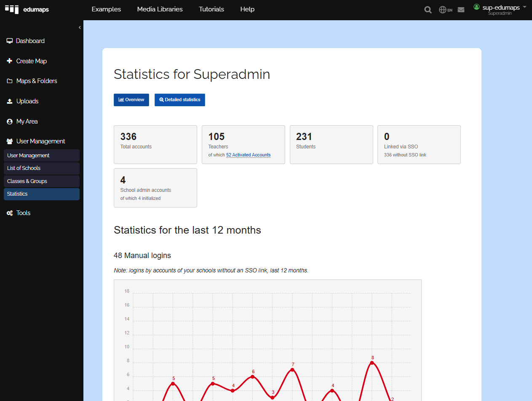Select the User Management sub-item
The image size is (532, 401).
click(x=41, y=155)
